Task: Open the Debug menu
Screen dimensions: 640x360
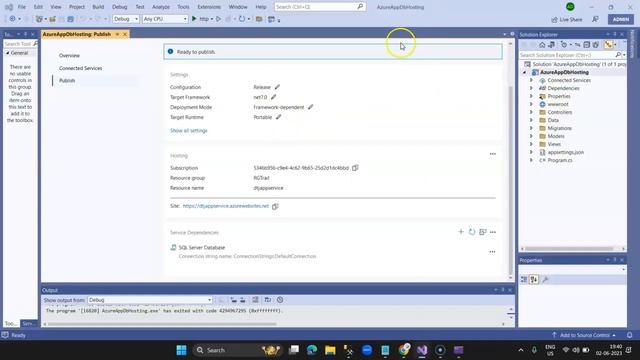Action: (120, 7)
